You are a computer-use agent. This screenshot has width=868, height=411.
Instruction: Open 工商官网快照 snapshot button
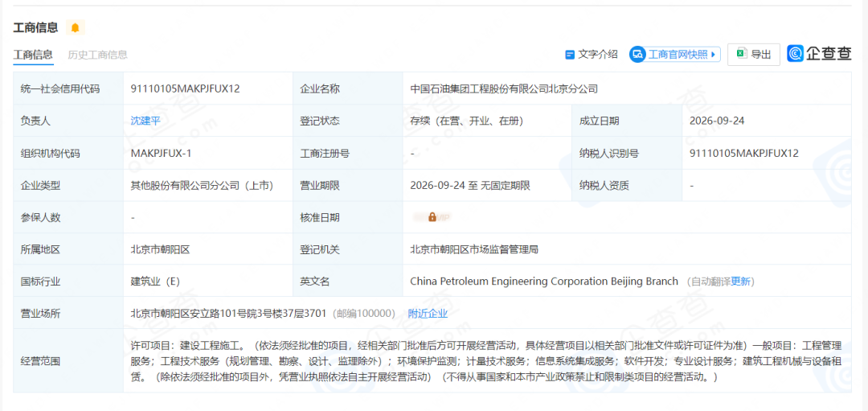674,54
